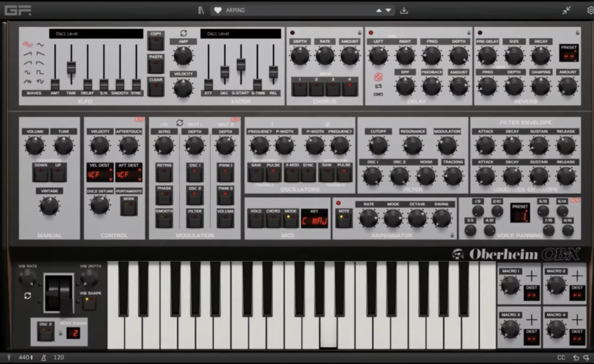
Task: Click the vibrato sync icon beside the wheel
Action: pyautogui.click(x=27, y=296)
